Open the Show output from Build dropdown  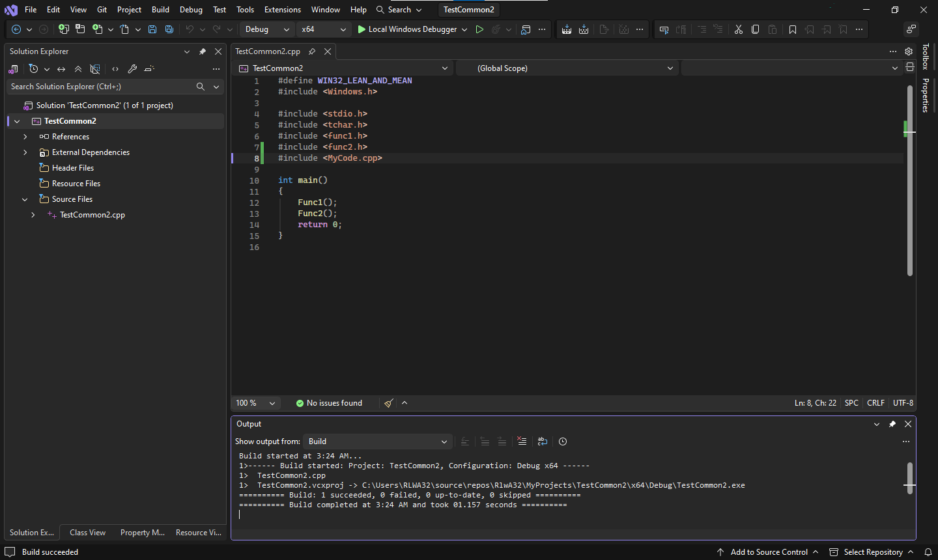(378, 441)
